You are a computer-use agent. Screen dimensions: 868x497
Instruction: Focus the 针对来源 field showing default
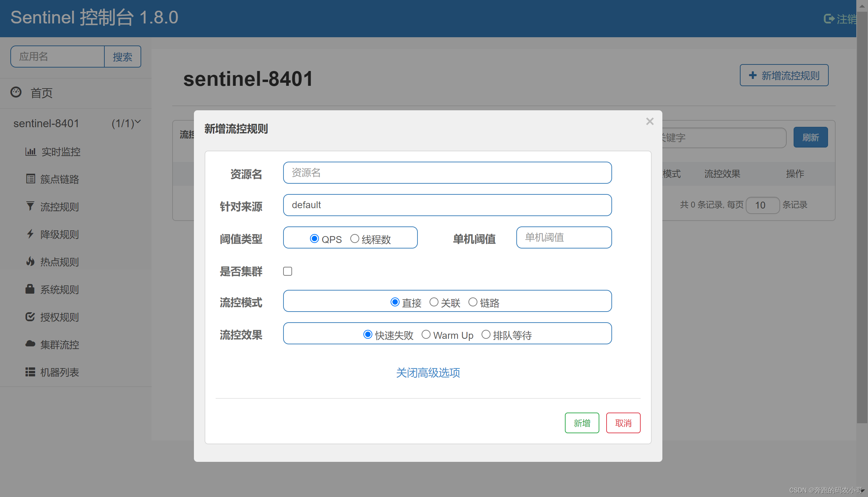[x=447, y=205]
